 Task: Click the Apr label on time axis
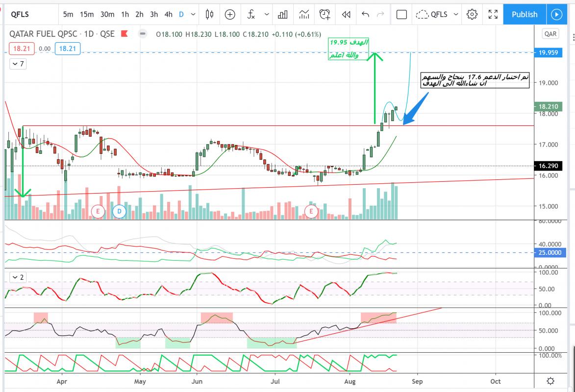tap(62, 381)
